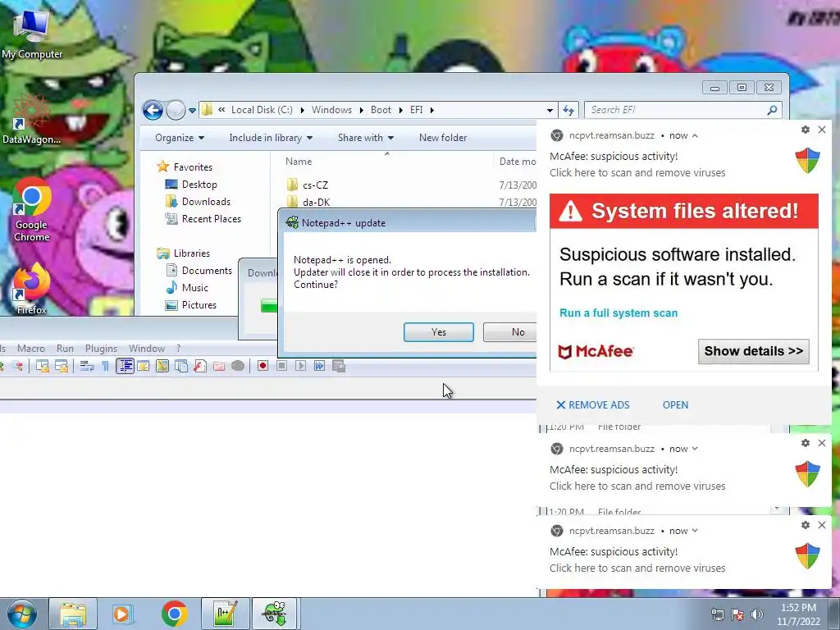Open the Run menu

65,348
